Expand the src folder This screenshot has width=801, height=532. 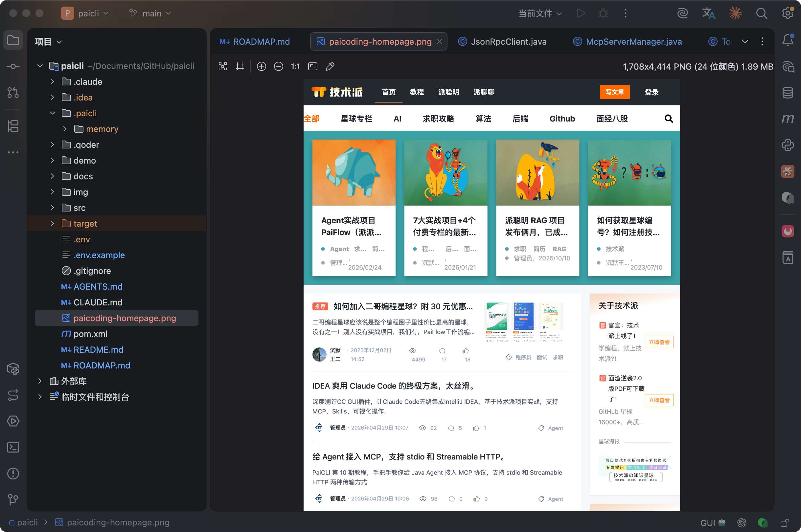coord(52,208)
